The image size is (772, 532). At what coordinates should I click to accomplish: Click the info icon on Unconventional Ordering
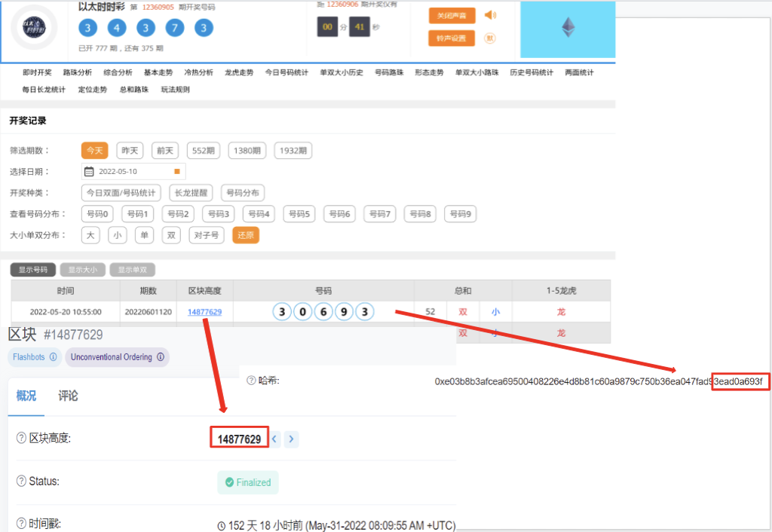click(x=161, y=357)
